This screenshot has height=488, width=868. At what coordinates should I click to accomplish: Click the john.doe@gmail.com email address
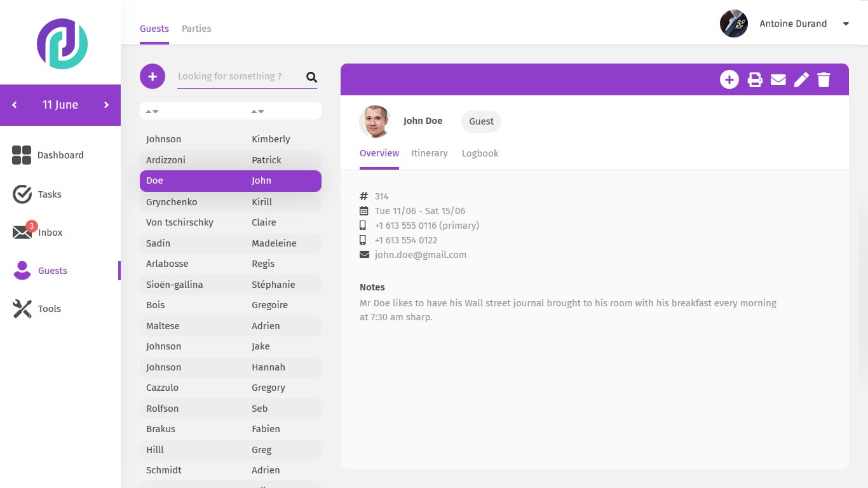point(421,255)
